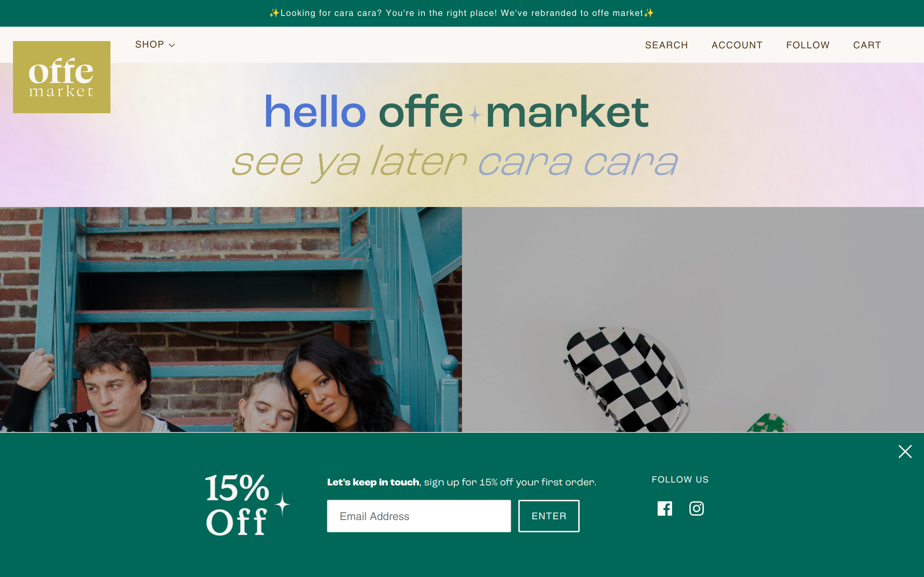Click the FOLLOW US heading

tap(680, 480)
